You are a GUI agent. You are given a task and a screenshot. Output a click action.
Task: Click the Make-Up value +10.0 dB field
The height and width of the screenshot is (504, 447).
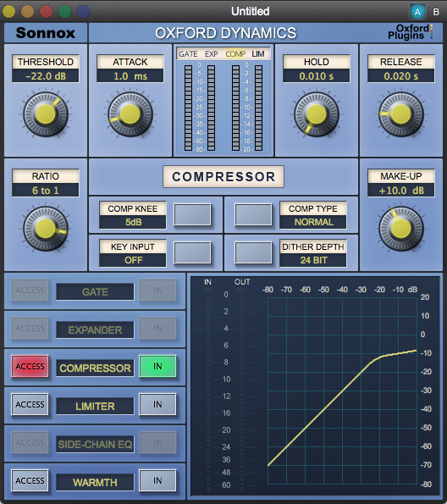click(401, 191)
